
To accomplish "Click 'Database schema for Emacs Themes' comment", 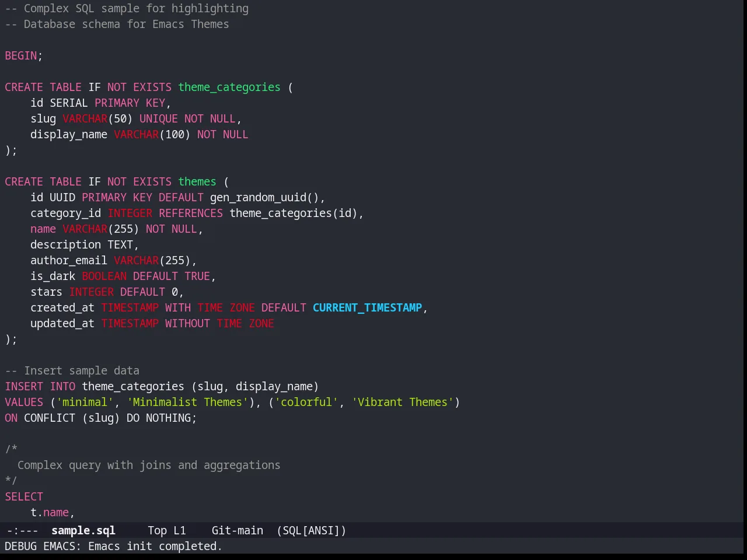I will tap(117, 24).
